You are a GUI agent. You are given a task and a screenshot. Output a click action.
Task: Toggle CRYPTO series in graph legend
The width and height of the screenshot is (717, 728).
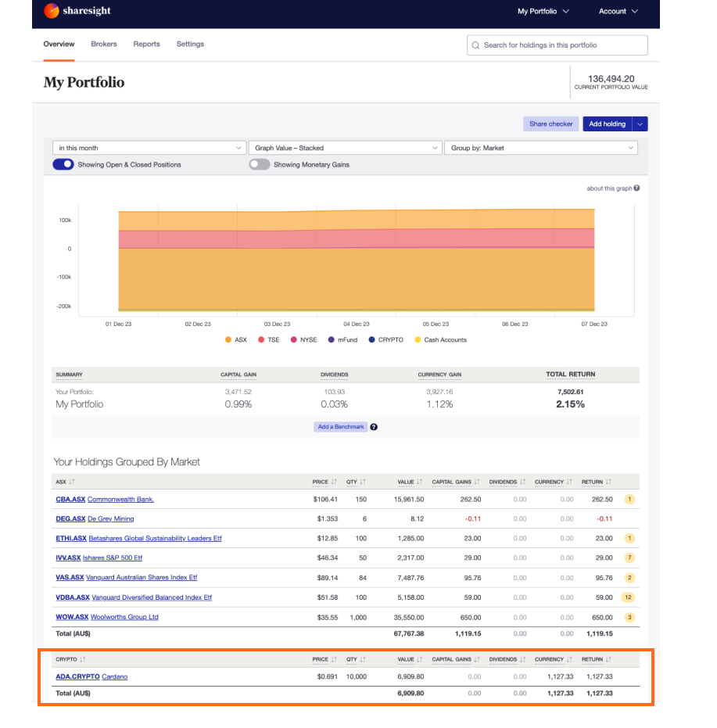[x=386, y=340]
